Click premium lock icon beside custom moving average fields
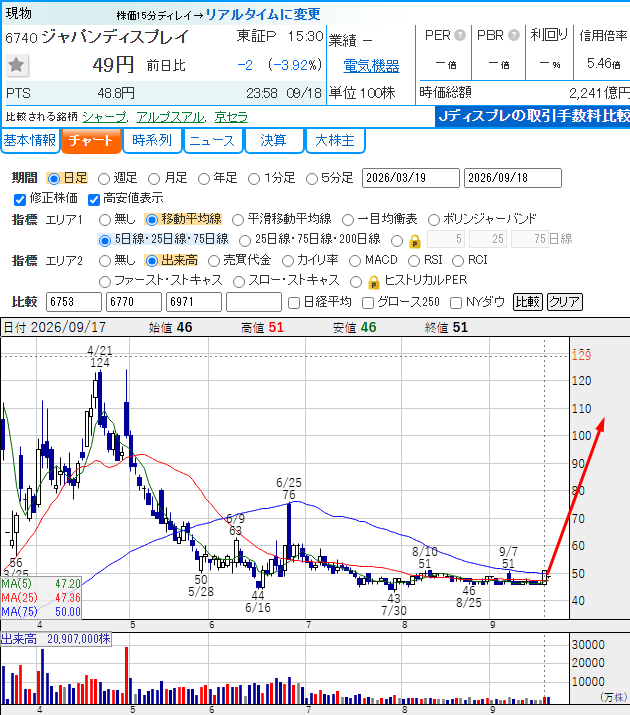The width and height of the screenshot is (630, 715). point(415,241)
